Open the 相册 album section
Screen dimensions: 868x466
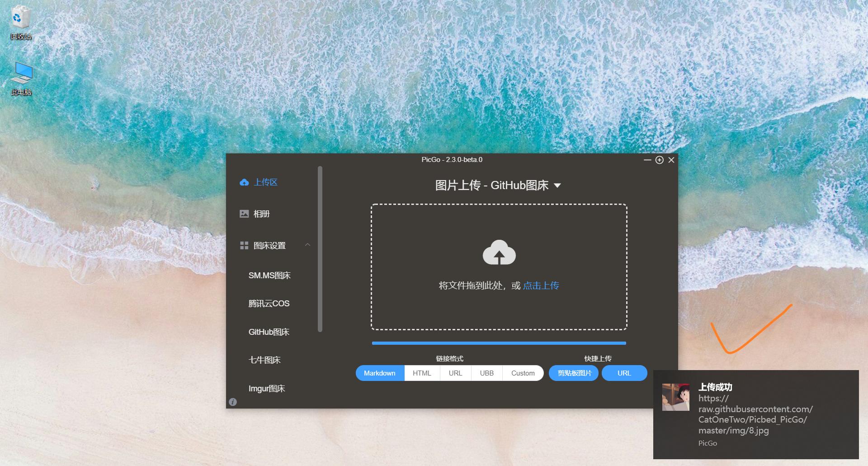261,214
